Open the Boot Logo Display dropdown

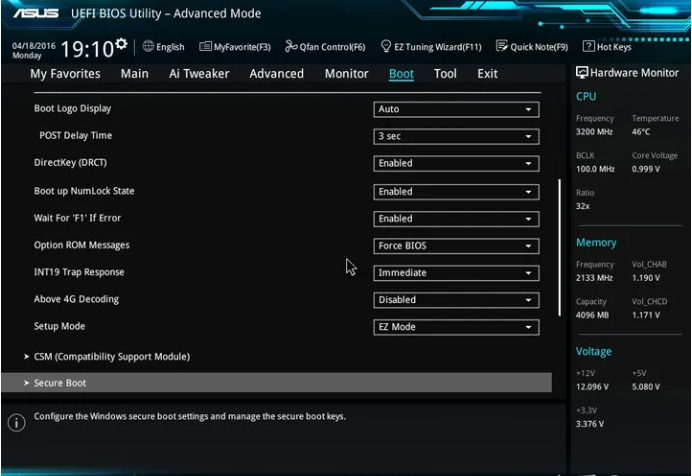click(456, 109)
